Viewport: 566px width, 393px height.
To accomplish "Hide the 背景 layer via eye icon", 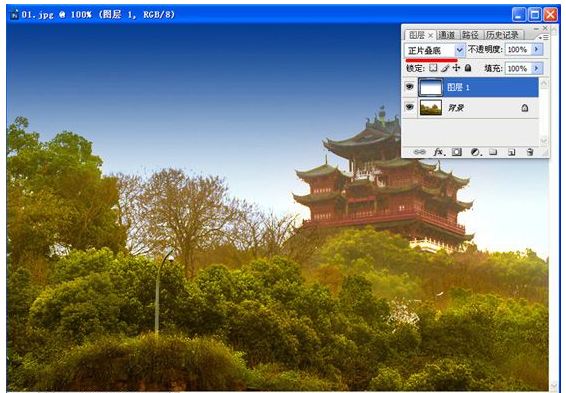I will click(410, 107).
